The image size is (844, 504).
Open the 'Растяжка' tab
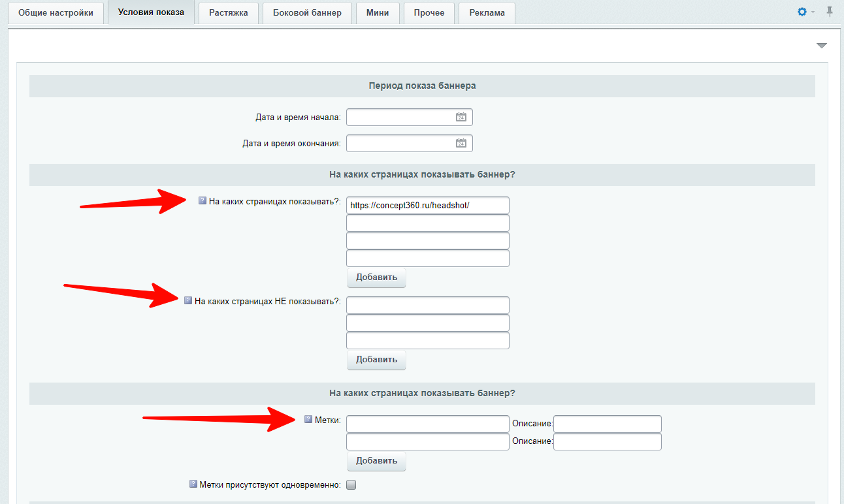click(229, 12)
